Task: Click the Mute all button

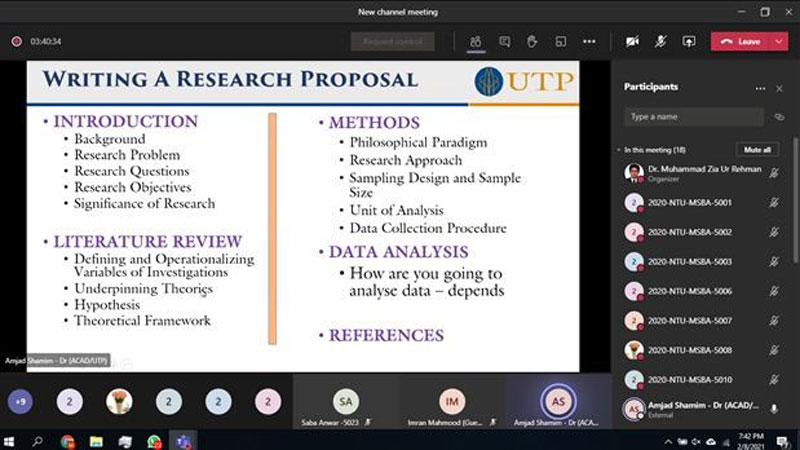Action: point(757,150)
